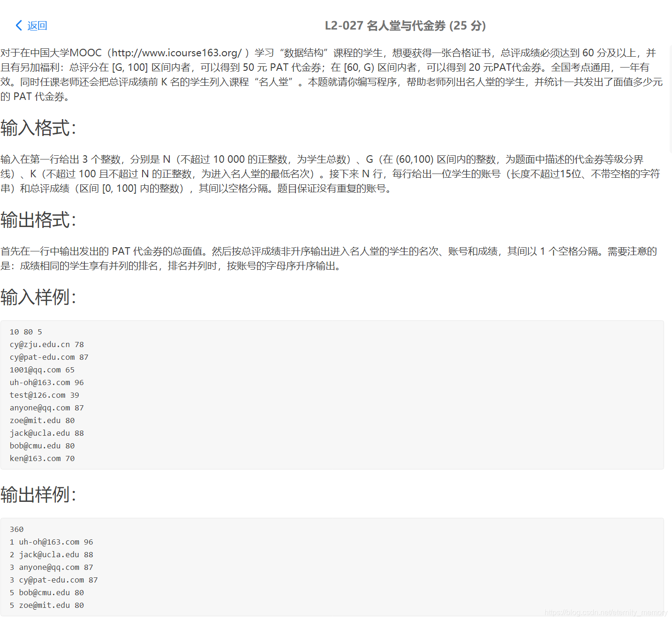Click the input line "uh-oh@163.com 96"
Screen dimensions: 672x621
pyautogui.click(x=47, y=383)
